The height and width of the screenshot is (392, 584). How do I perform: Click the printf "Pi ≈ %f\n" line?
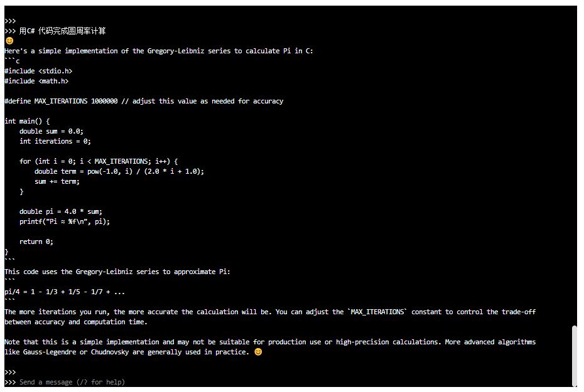(x=65, y=221)
